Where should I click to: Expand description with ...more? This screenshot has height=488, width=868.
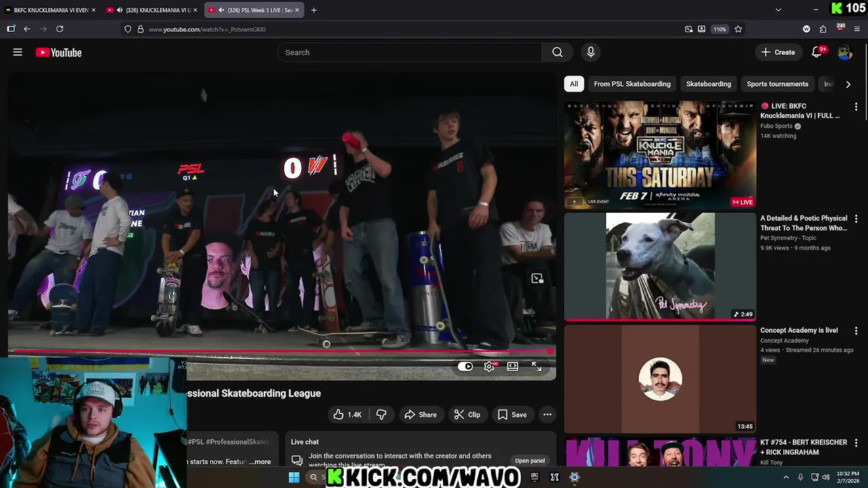260,462
